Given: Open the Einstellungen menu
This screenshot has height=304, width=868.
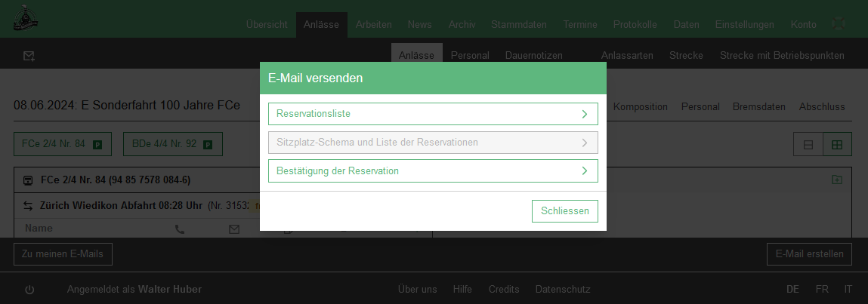Looking at the screenshot, I should pyautogui.click(x=745, y=25).
